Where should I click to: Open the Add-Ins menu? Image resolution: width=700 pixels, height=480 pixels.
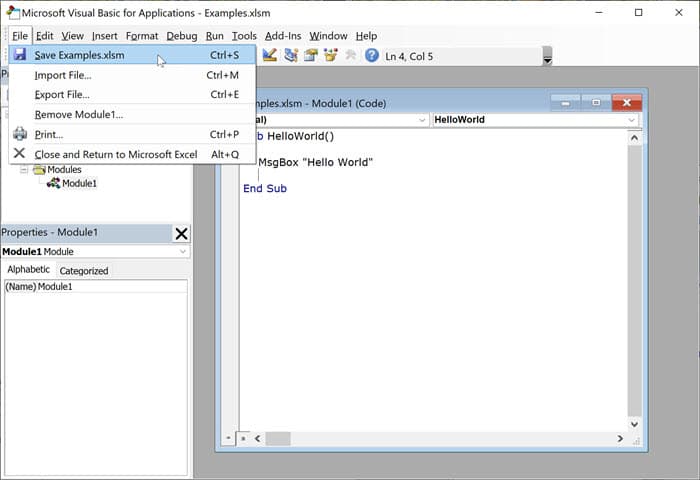pyautogui.click(x=283, y=36)
